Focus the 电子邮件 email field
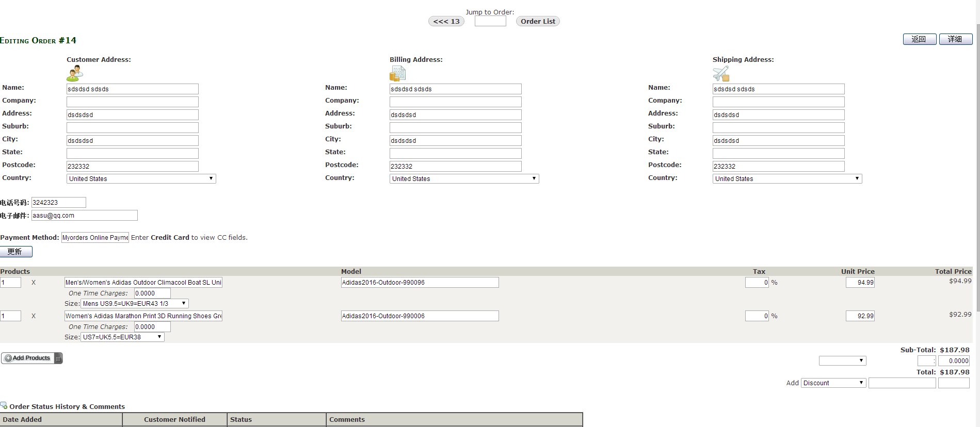This screenshot has width=980, height=427. pos(84,216)
